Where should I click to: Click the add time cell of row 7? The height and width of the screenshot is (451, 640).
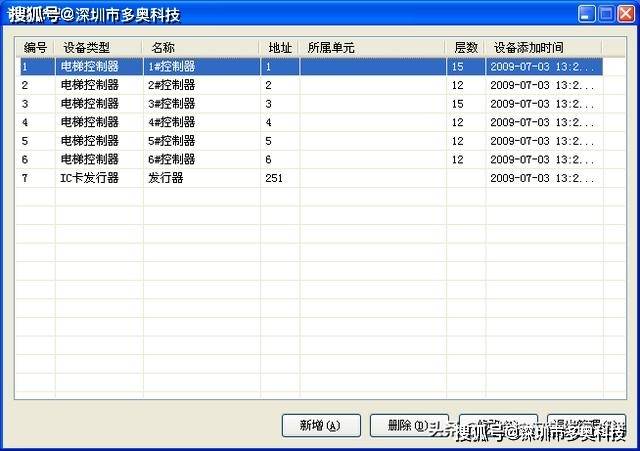pyautogui.click(x=542, y=178)
